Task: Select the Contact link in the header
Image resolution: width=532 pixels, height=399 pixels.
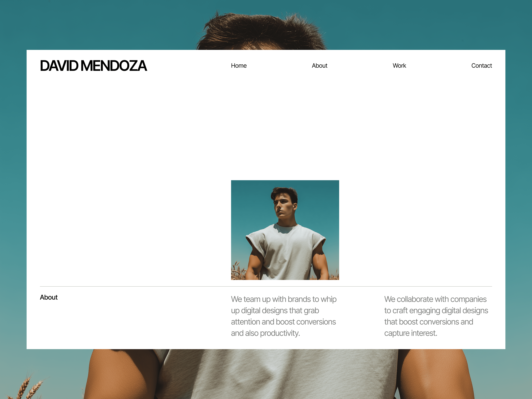Action: point(481,66)
